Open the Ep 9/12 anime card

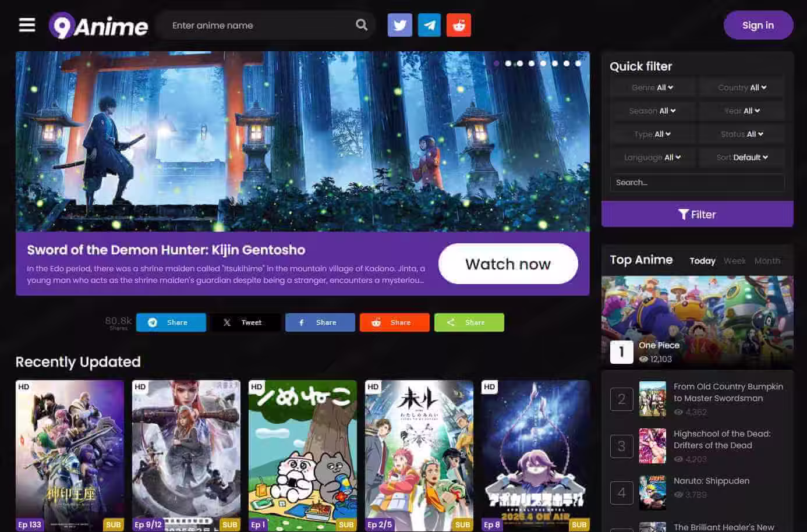(186, 456)
